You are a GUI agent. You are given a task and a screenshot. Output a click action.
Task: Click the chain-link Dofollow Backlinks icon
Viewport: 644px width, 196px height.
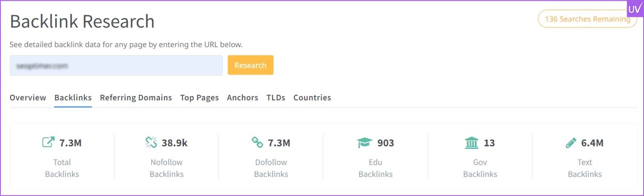pyautogui.click(x=257, y=142)
